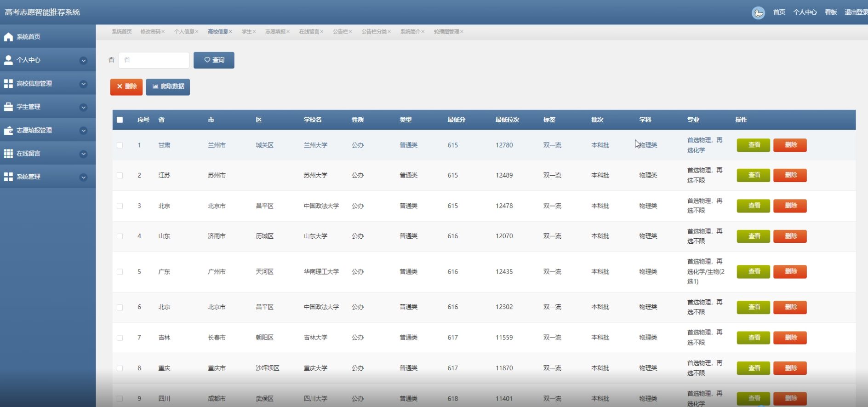Close the 个人信息 tab
Screen dimensions: 868x407
[197, 32]
